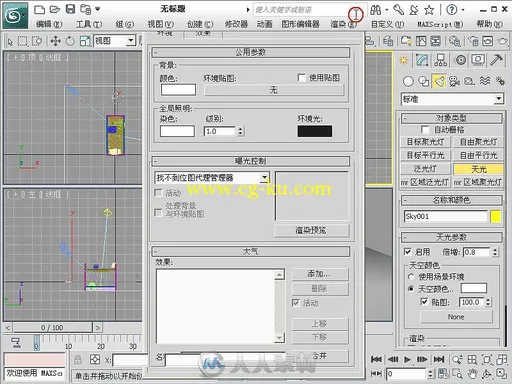Click the 添加... atmosphere effect button
512x384 pixels.
(x=320, y=274)
